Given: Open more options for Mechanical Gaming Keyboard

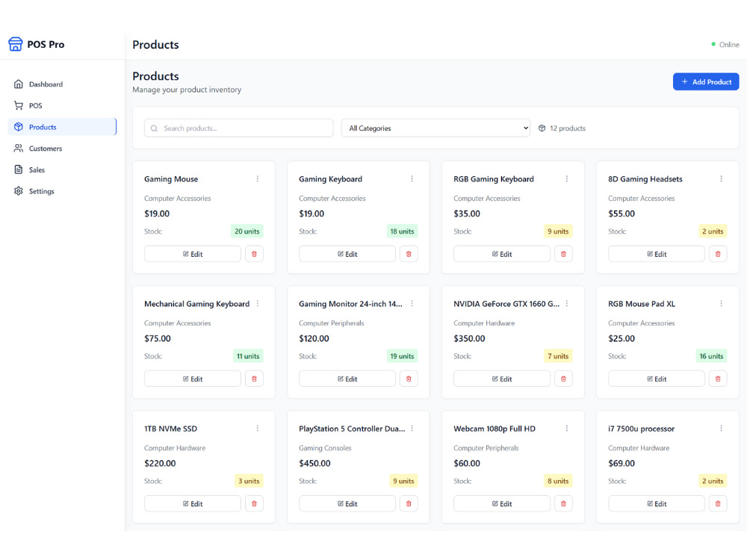Looking at the screenshot, I should click(x=257, y=303).
